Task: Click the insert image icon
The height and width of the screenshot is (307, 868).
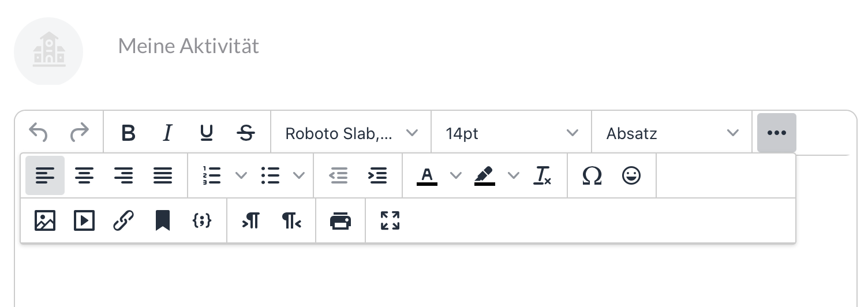Action: [45, 221]
